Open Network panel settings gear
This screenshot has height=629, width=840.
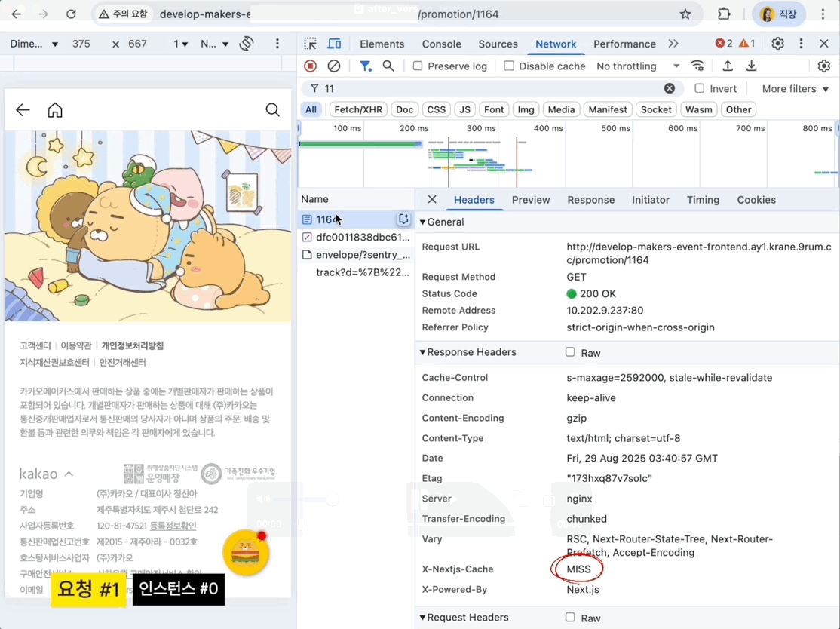(x=824, y=66)
